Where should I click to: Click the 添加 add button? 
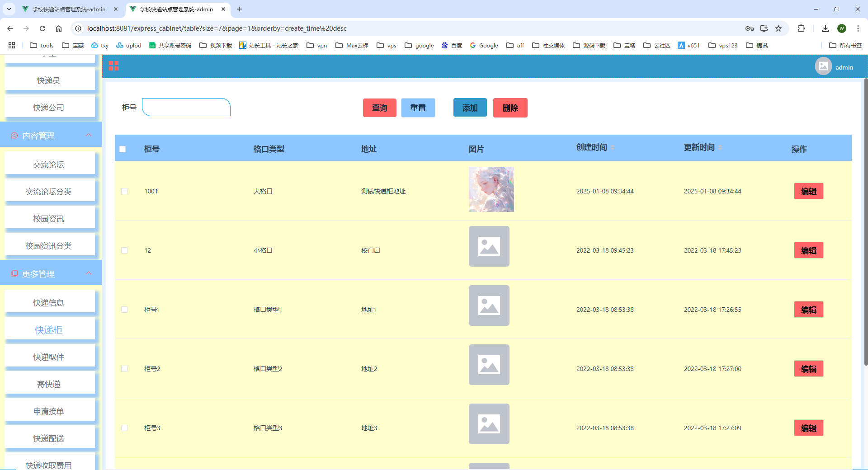click(470, 108)
